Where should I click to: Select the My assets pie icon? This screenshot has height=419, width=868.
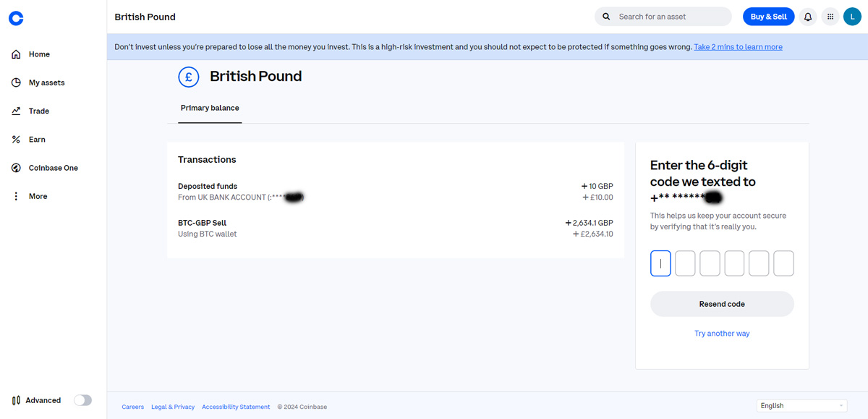(16, 82)
